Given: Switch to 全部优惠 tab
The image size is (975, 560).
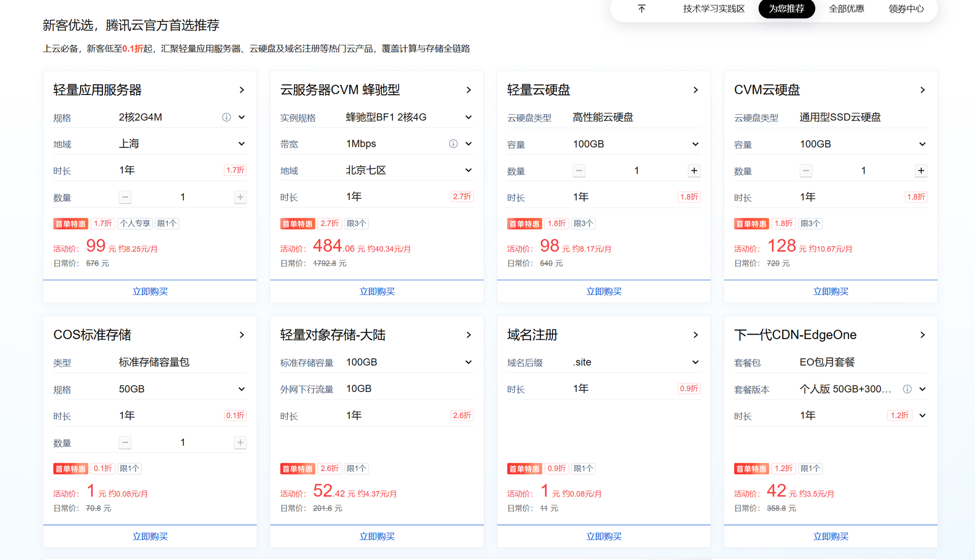Looking at the screenshot, I should [847, 9].
